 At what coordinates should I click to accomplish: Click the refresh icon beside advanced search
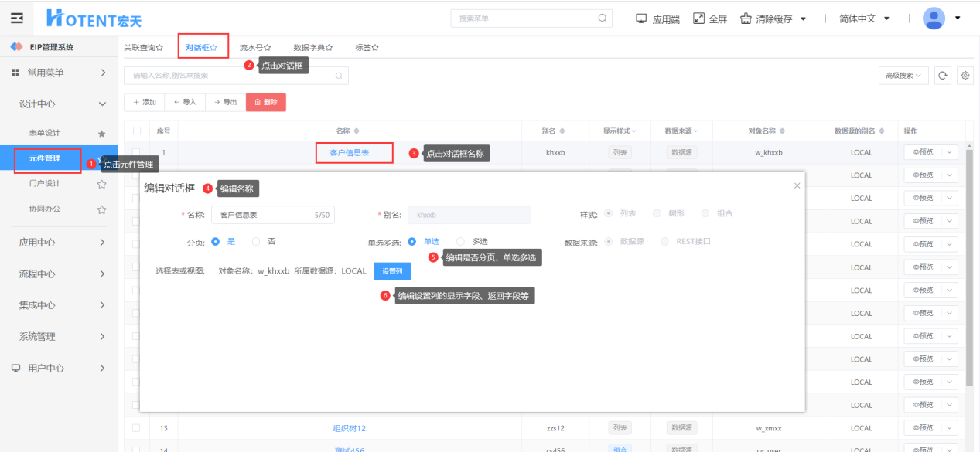(942, 76)
